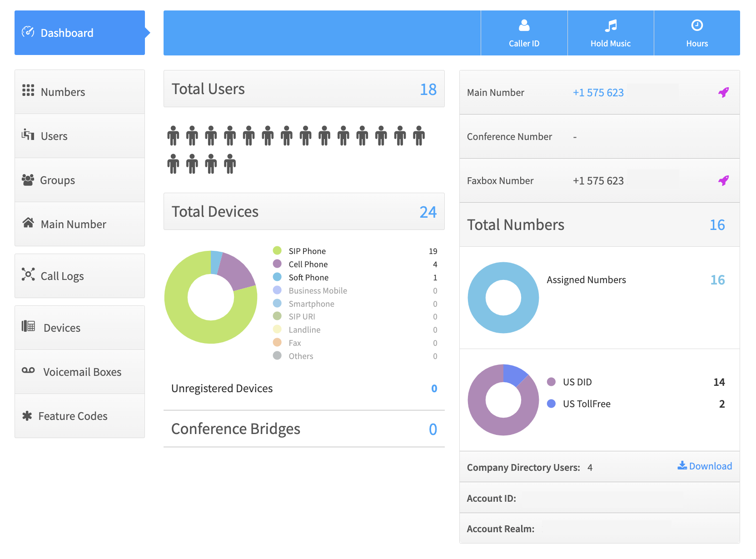The height and width of the screenshot is (559, 756).
Task: Click the purple US DID legend dot
Action: coord(551,382)
